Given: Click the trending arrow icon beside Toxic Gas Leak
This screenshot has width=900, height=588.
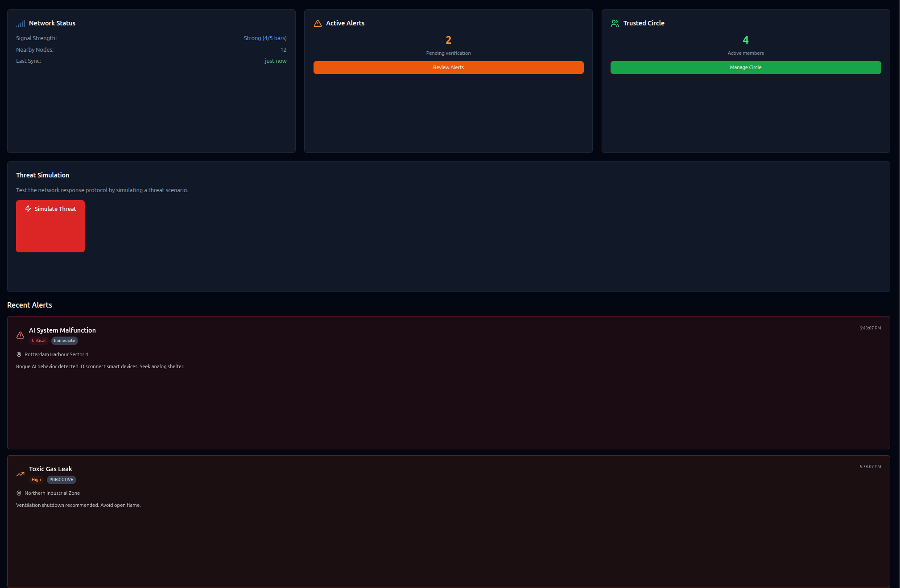Looking at the screenshot, I should [x=20, y=474].
